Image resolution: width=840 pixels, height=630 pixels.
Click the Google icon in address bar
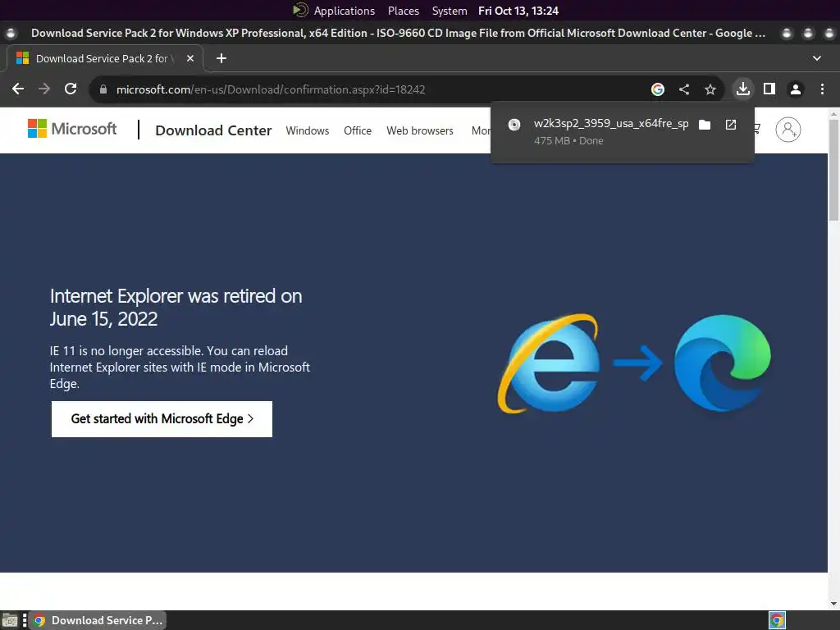[658, 89]
